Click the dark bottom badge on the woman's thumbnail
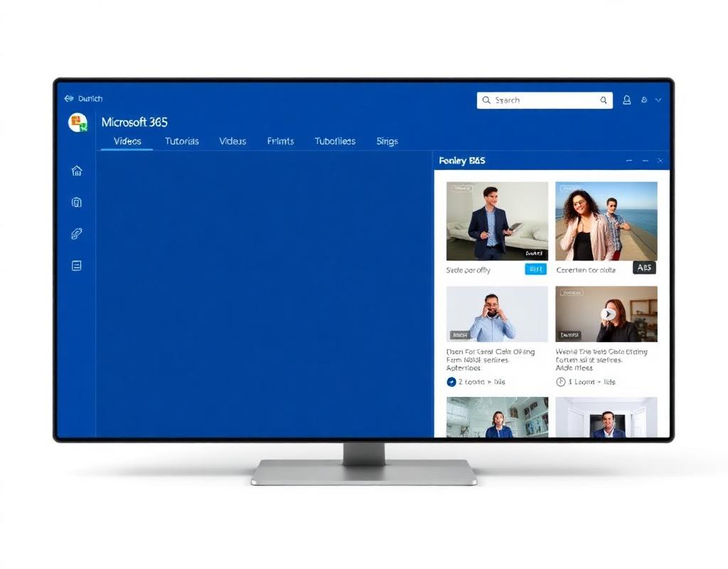Screen dimensions: 728x569 coord(569,335)
